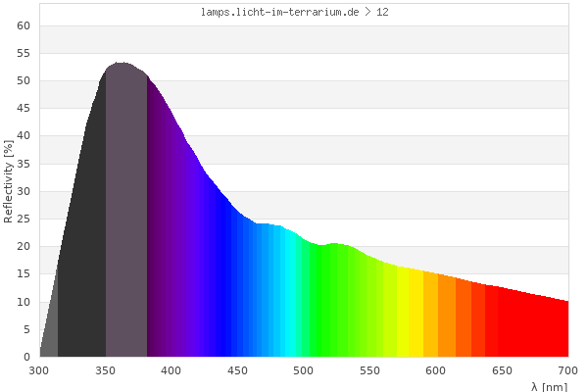The width and height of the screenshot is (588, 392).
Task: Select the mauve-gray UVA band after 350 nm
Action: [x=125, y=216]
